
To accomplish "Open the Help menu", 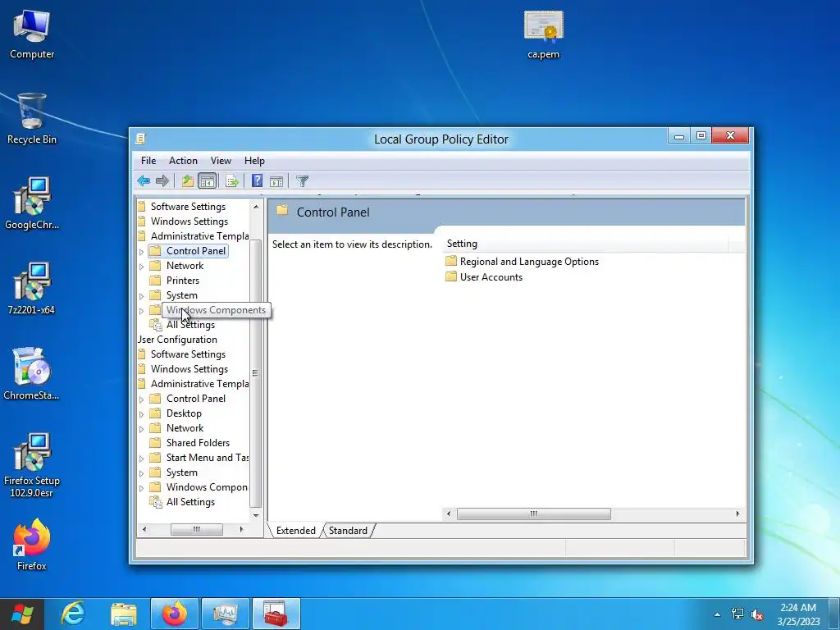I will pos(254,161).
